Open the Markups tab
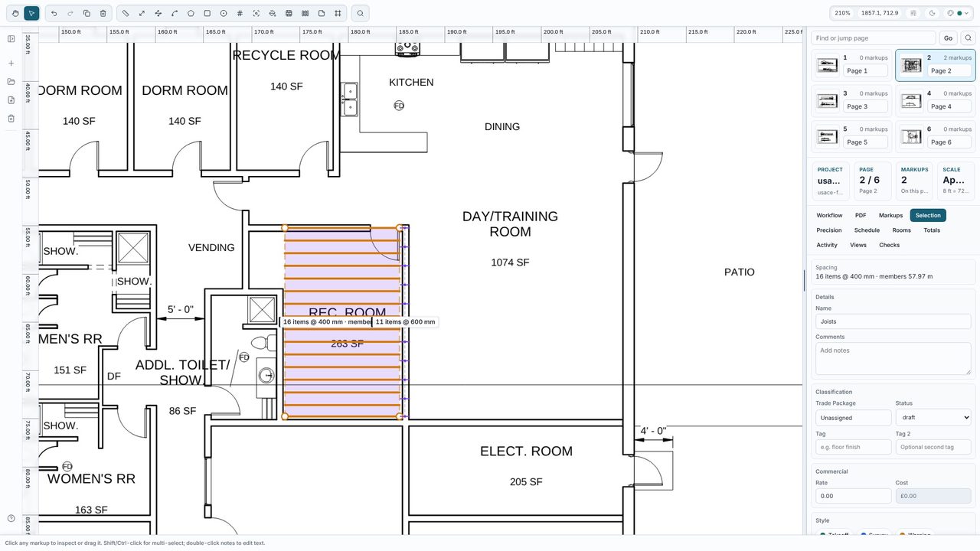The height and width of the screenshot is (551, 980). [x=890, y=215]
